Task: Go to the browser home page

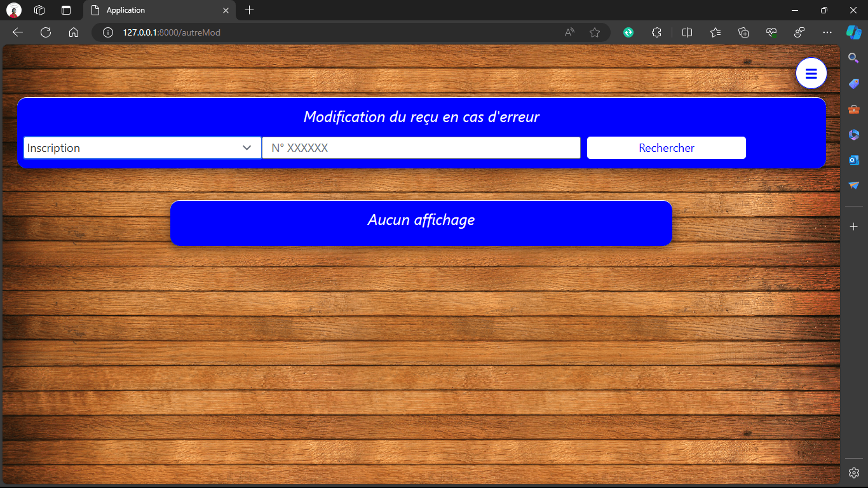Action: coord(74,32)
